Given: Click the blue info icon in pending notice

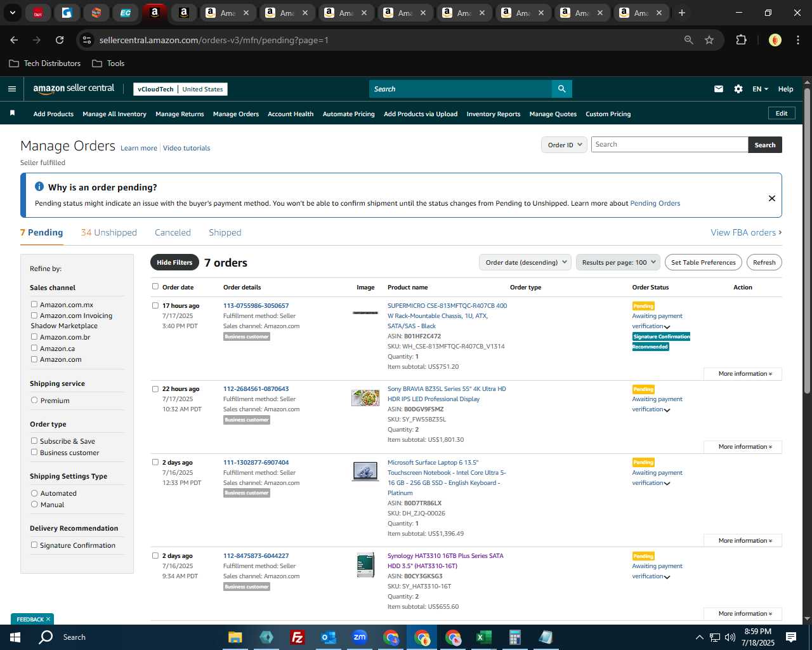Looking at the screenshot, I should coord(39,187).
